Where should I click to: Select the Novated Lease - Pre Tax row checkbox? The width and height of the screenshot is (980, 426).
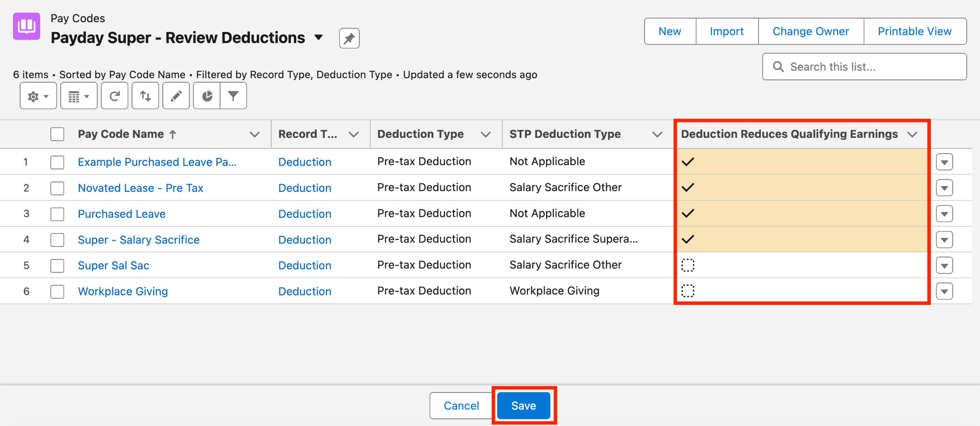pos(57,188)
